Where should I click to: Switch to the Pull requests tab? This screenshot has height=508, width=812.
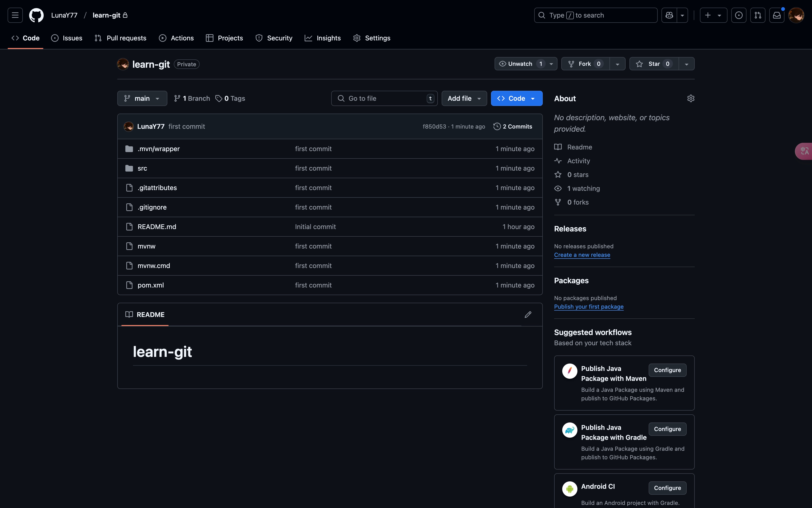tap(121, 38)
